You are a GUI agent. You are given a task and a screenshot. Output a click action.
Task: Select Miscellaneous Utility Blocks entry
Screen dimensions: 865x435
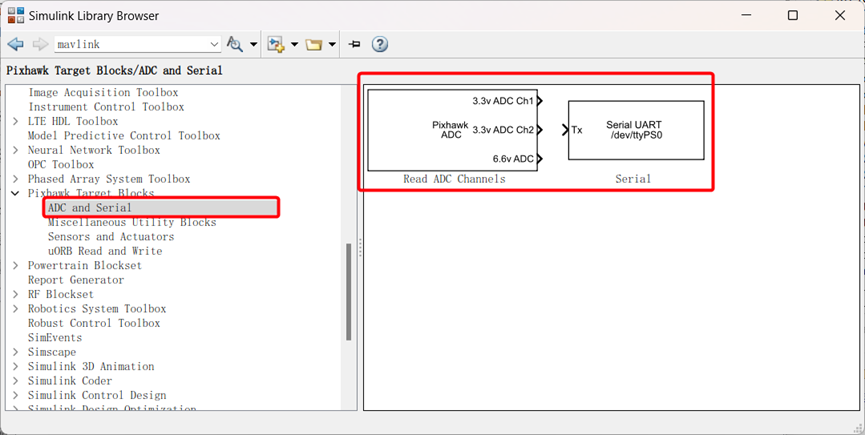tap(132, 222)
